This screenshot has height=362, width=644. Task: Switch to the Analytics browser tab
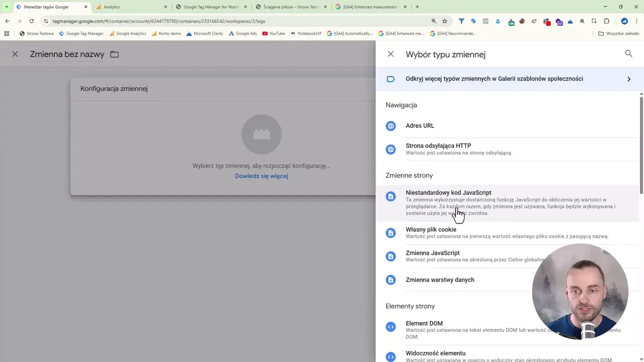point(132,7)
